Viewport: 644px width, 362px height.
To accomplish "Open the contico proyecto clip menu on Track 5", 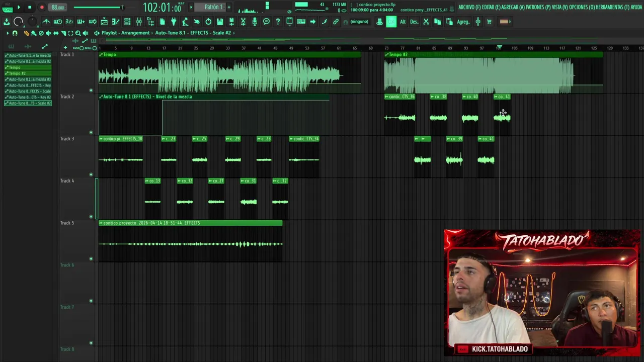I will (101, 223).
